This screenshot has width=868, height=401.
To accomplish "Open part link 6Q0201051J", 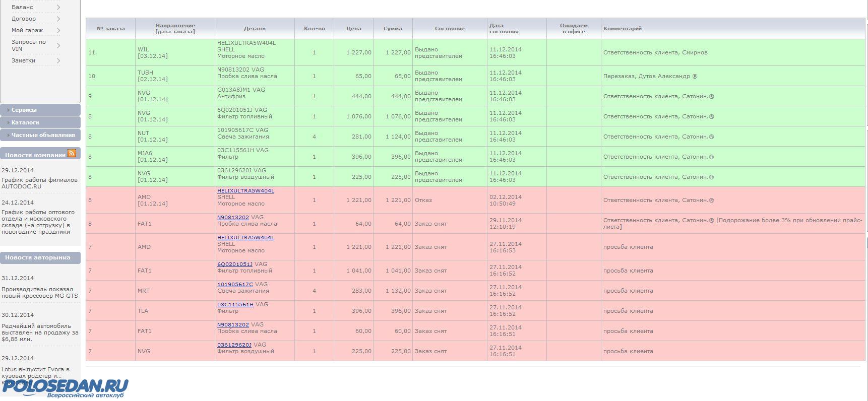I will click(235, 264).
